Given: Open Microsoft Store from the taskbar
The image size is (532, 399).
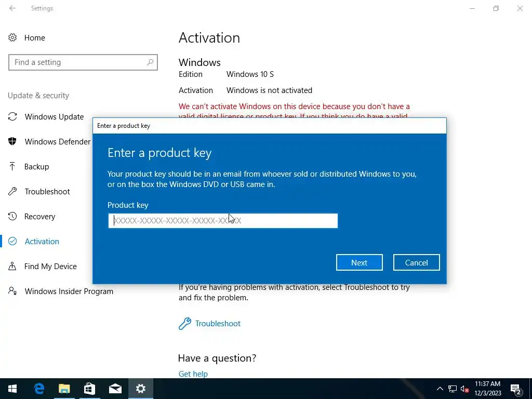Looking at the screenshot, I should point(89,389).
